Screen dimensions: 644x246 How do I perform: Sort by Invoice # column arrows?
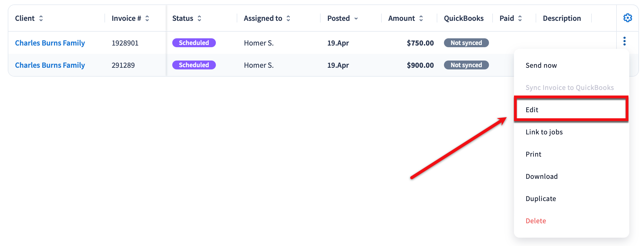[147, 18]
